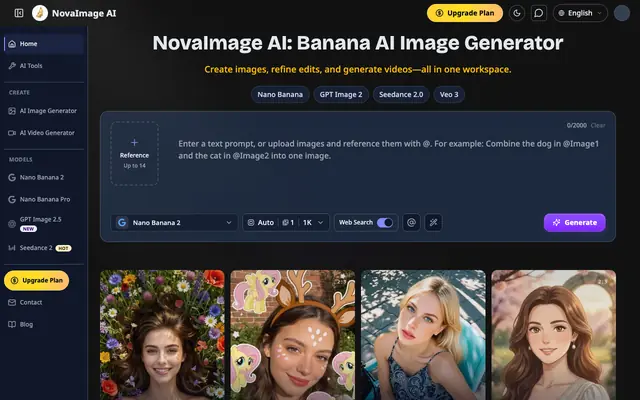Click the image count icon showing 1
This screenshot has width=640, height=400.
pyautogui.click(x=286, y=222)
